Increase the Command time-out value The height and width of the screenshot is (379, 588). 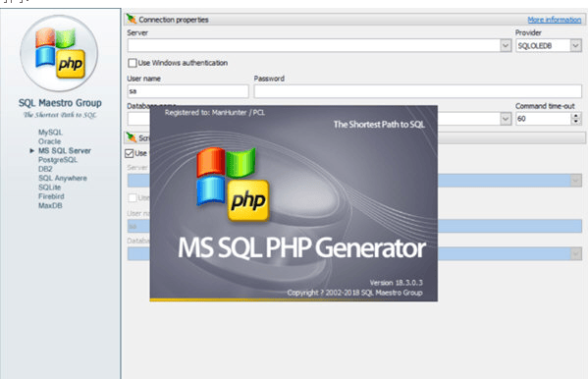click(576, 116)
